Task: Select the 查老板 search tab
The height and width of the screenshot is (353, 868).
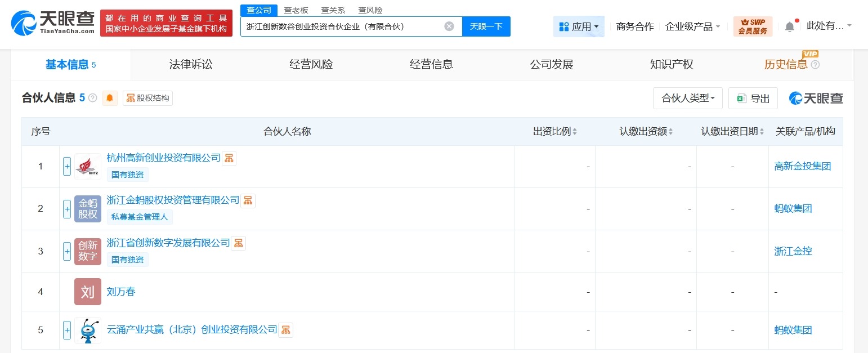Action: coord(295,10)
